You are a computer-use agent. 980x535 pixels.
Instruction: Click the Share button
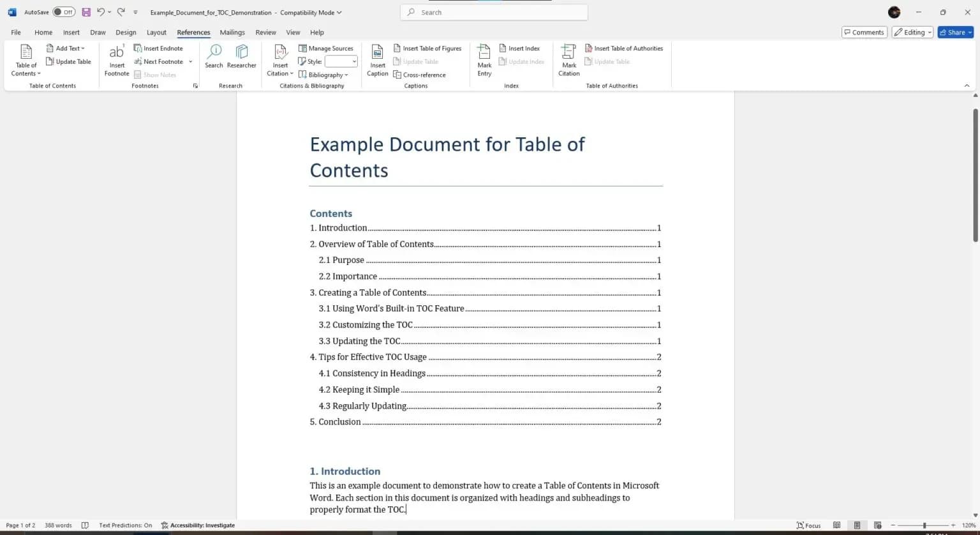point(955,33)
